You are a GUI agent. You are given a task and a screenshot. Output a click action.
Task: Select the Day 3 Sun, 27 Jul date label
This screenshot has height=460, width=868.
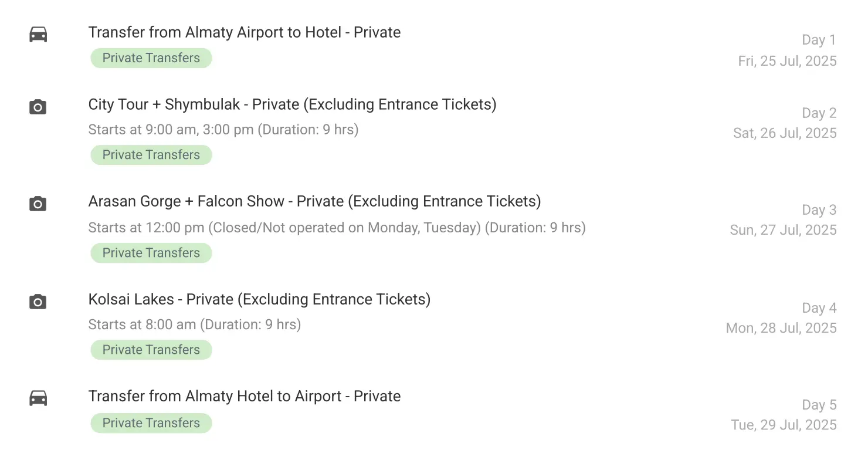click(783, 220)
